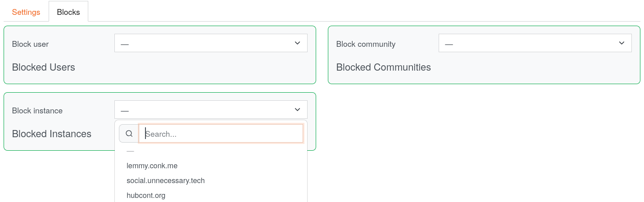Click the magnifier icon beside the search field
644x202 pixels.
point(129,134)
